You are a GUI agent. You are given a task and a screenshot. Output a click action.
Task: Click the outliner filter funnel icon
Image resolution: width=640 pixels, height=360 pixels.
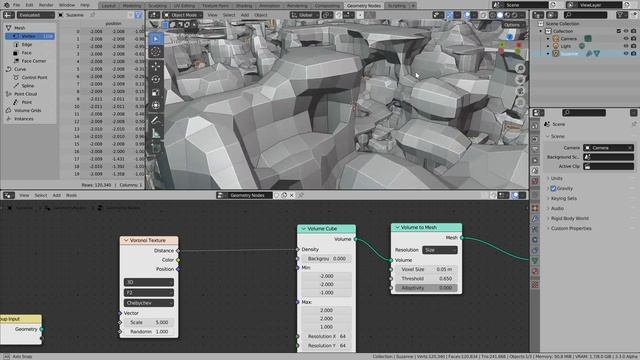[621, 15]
